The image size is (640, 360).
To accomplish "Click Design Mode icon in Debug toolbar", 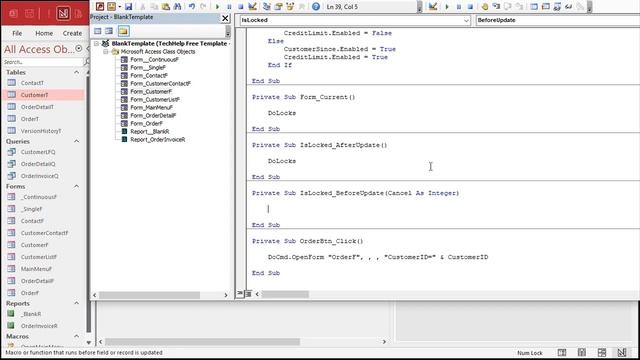I will 433,7.
